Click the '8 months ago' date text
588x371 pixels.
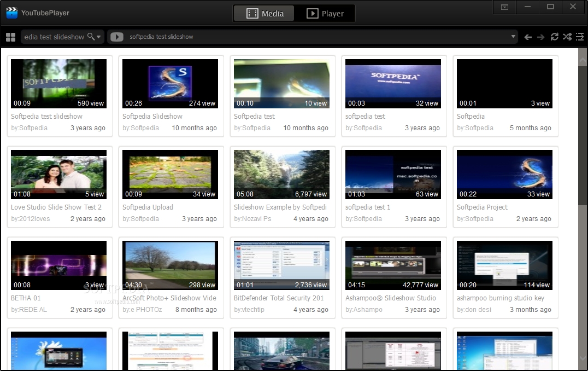(x=196, y=309)
